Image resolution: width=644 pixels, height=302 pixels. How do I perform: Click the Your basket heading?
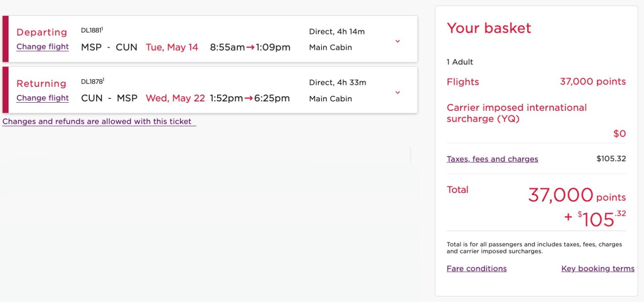point(489,28)
